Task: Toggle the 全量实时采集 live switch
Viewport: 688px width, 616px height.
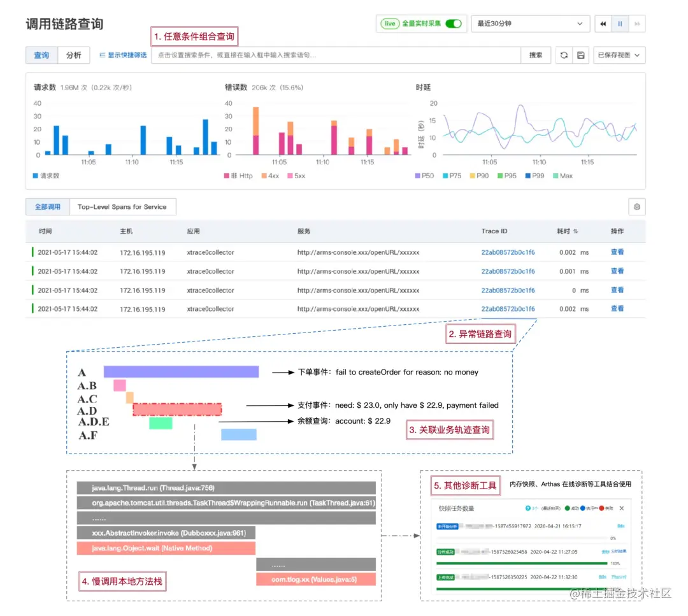Action: (x=454, y=24)
